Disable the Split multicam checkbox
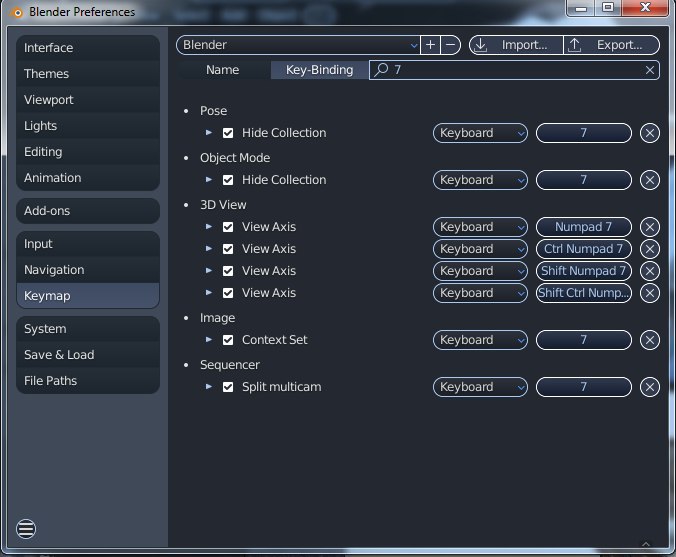This screenshot has height=557, width=676. 228,387
